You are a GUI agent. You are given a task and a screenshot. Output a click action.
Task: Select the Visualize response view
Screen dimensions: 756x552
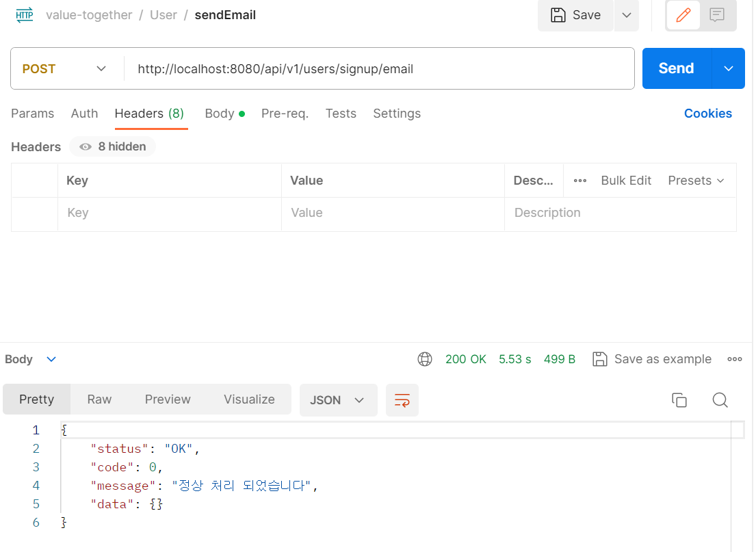[249, 399]
